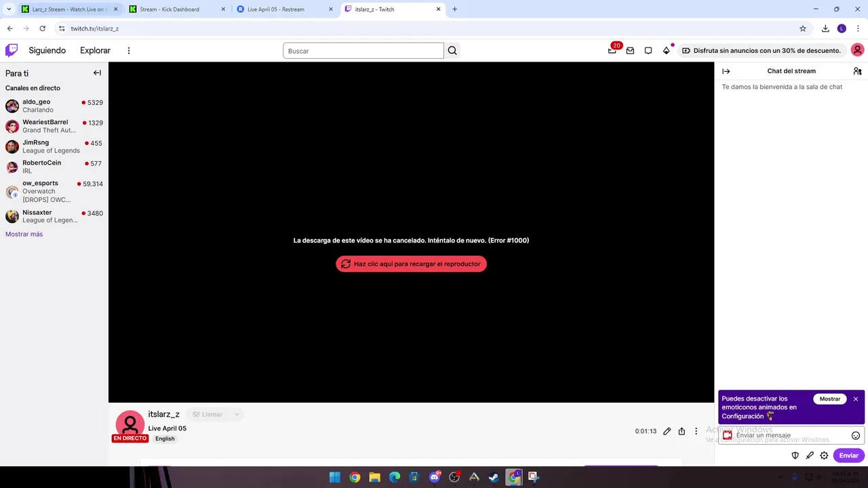Open the chat community users icon

[857, 71]
